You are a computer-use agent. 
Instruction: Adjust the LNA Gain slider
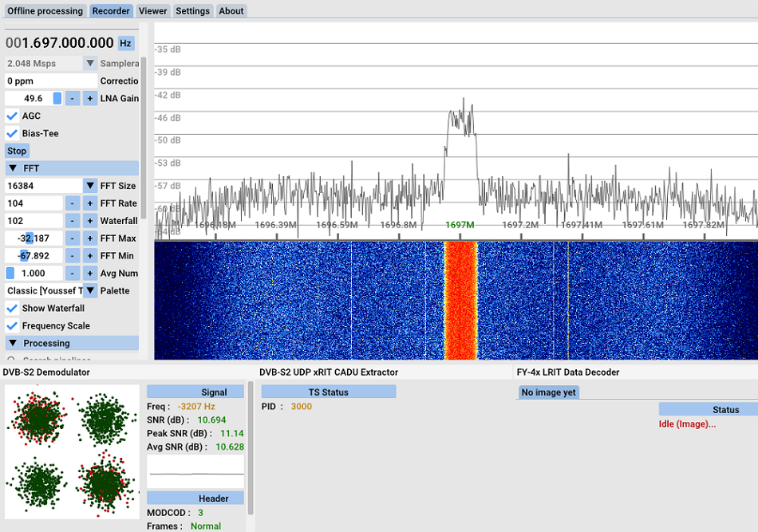[57, 98]
